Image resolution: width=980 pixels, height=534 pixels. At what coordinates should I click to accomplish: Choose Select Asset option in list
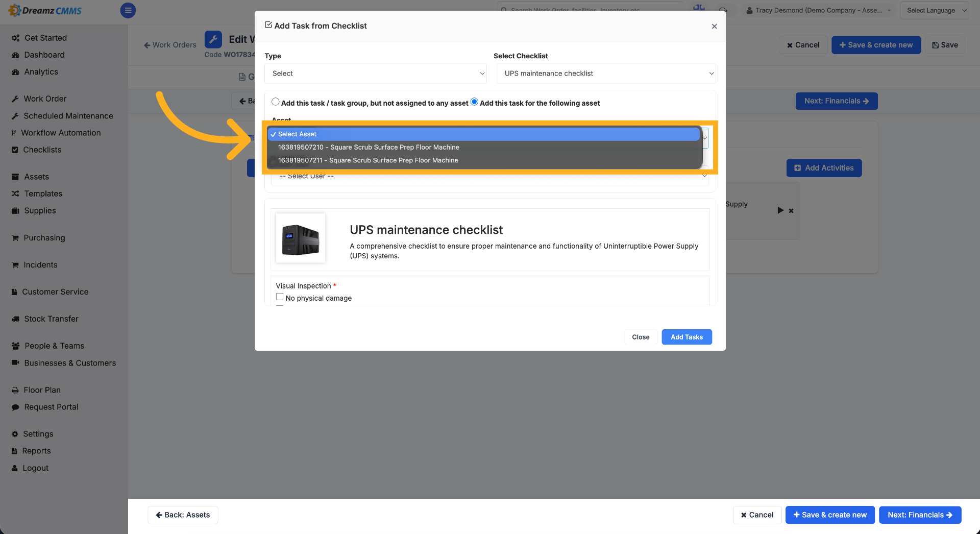coord(483,134)
